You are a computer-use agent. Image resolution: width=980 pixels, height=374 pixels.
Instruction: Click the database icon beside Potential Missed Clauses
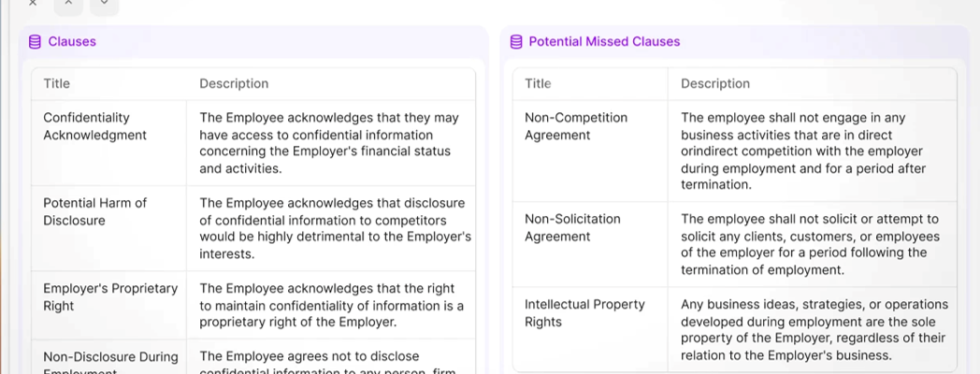coord(516,41)
